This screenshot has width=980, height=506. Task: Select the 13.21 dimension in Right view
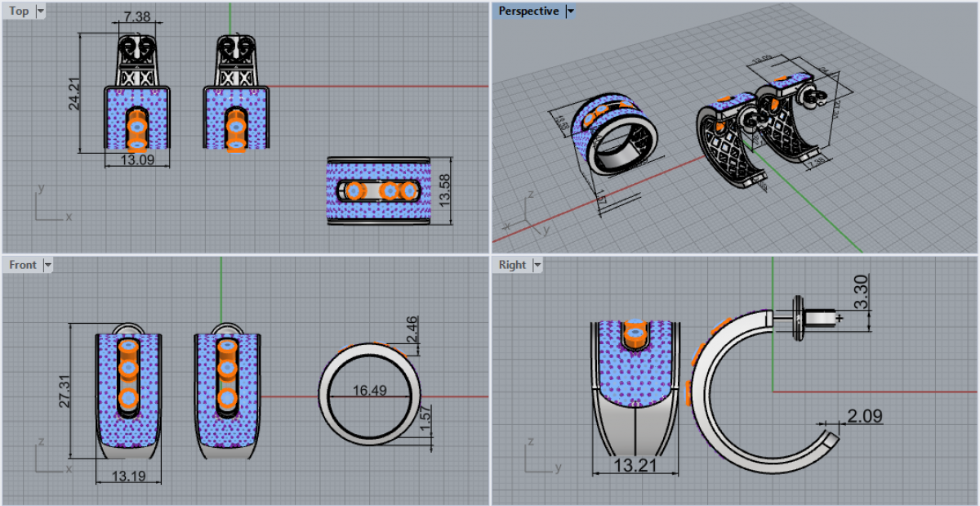pos(634,467)
